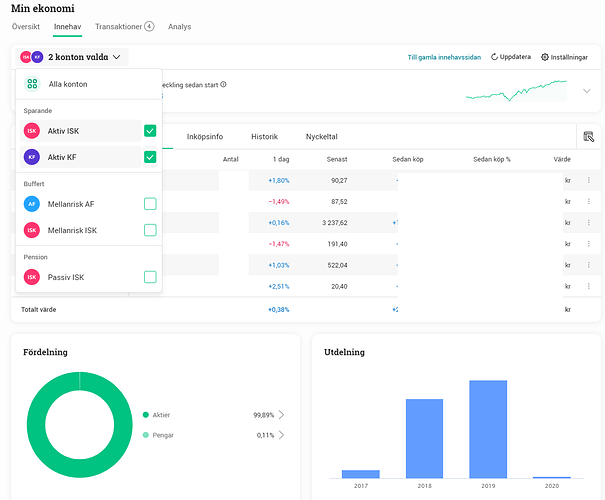Expand the Aktier distribution row
The image size is (605, 500).
(x=281, y=414)
